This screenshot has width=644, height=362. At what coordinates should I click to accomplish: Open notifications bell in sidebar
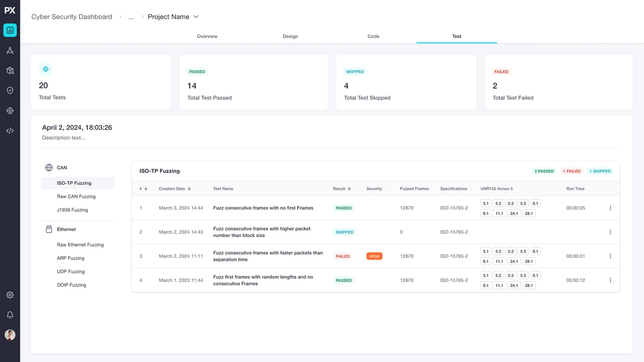pos(10,315)
